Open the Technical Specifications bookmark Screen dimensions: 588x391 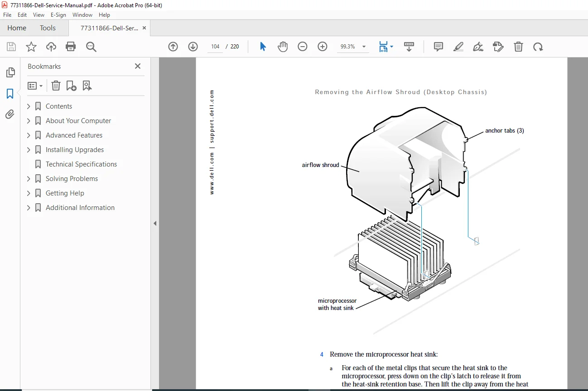coord(81,164)
